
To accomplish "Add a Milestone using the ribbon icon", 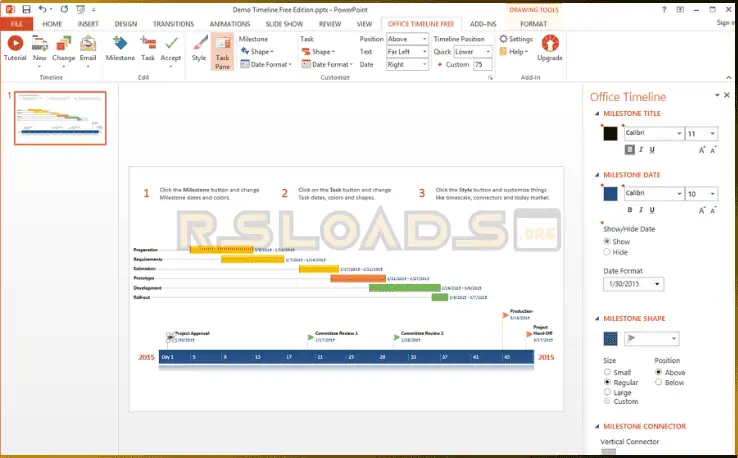I will [x=120, y=45].
